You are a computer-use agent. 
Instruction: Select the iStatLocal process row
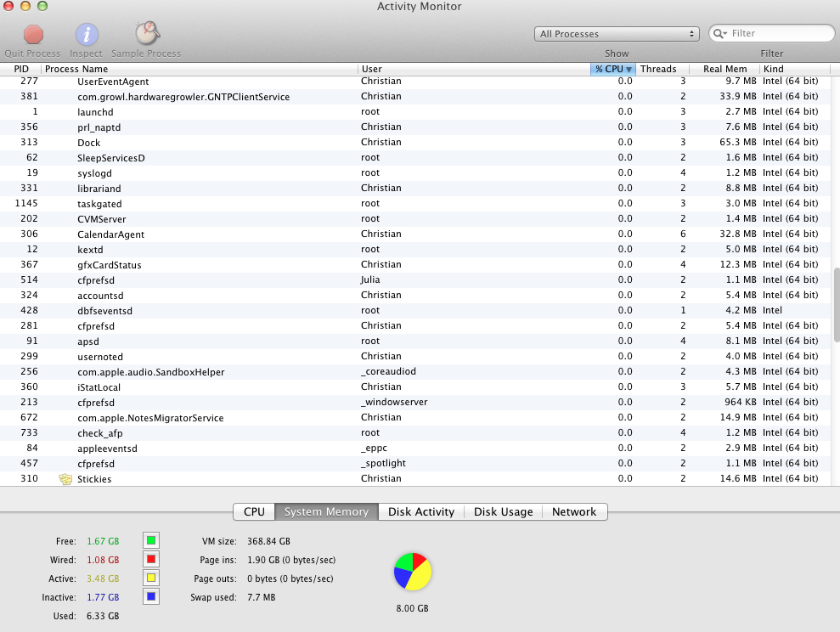tap(415, 387)
